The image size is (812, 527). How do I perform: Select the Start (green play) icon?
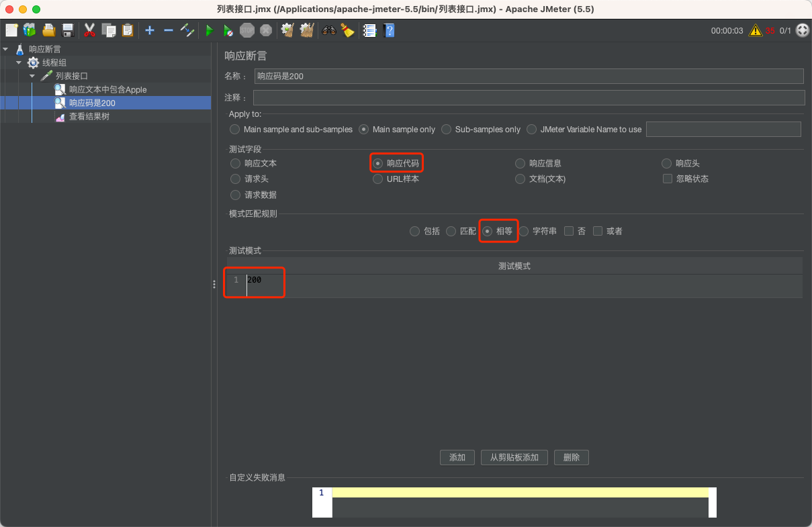pos(209,30)
